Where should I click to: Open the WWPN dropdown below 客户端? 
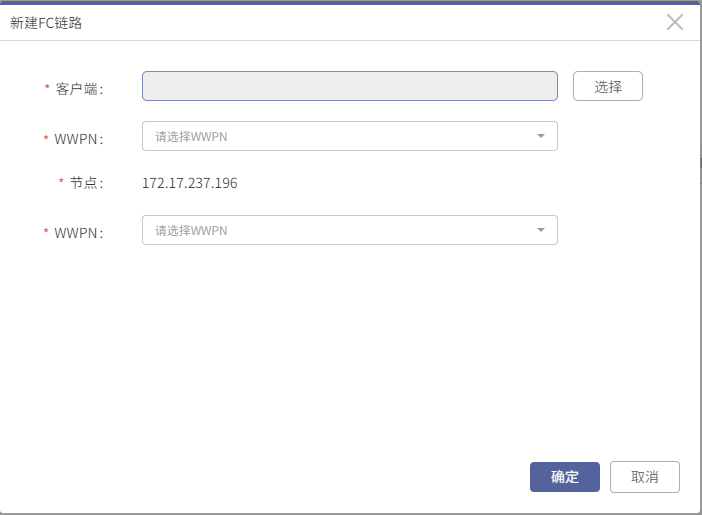(350, 136)
